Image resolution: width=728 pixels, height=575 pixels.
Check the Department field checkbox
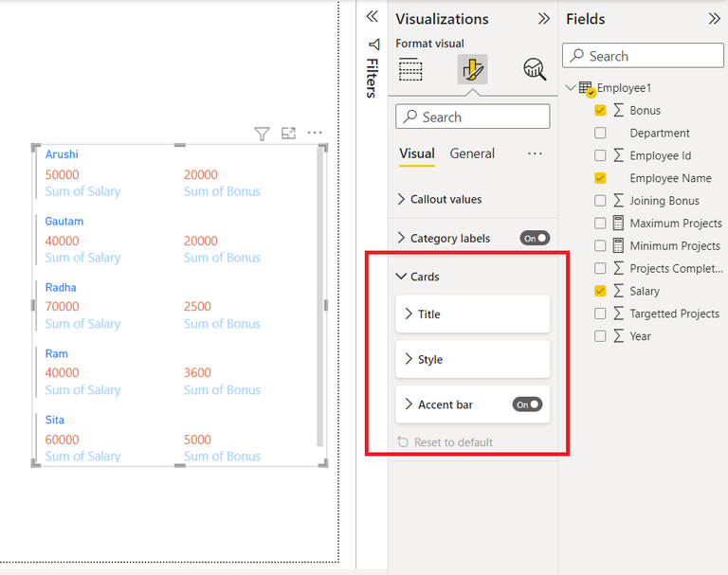point(600,133)
